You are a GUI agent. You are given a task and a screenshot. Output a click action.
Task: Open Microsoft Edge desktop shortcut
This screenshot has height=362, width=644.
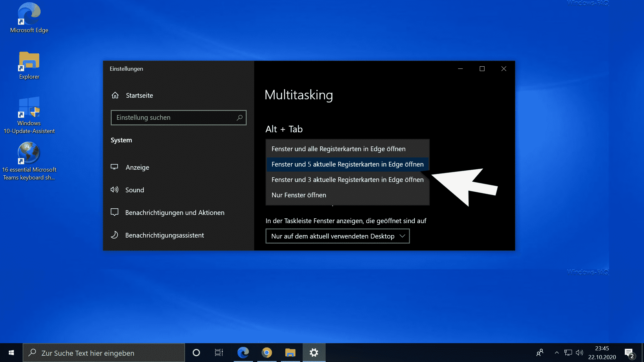click(x=29, y=18)
